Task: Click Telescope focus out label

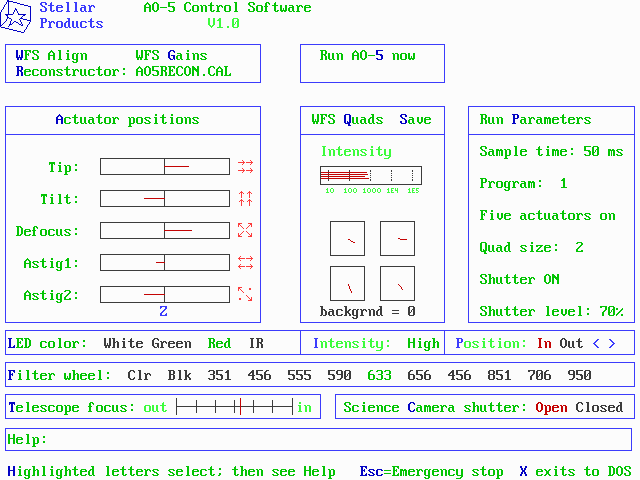Action: (x=155, y=407)
